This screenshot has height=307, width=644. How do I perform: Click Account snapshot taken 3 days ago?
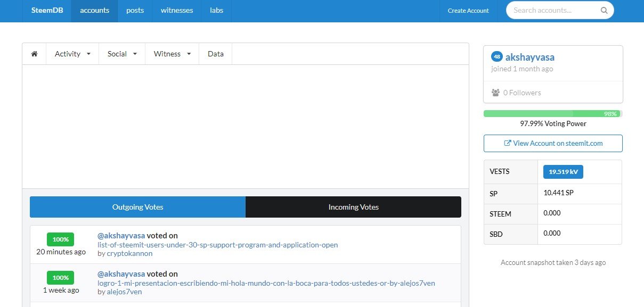pos(553,262)
